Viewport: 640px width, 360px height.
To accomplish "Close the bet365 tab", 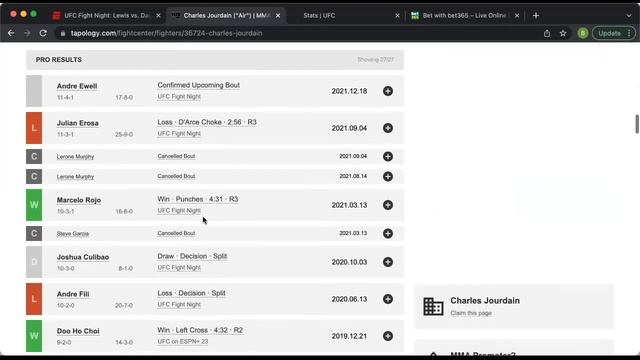I will click(517, 16).
